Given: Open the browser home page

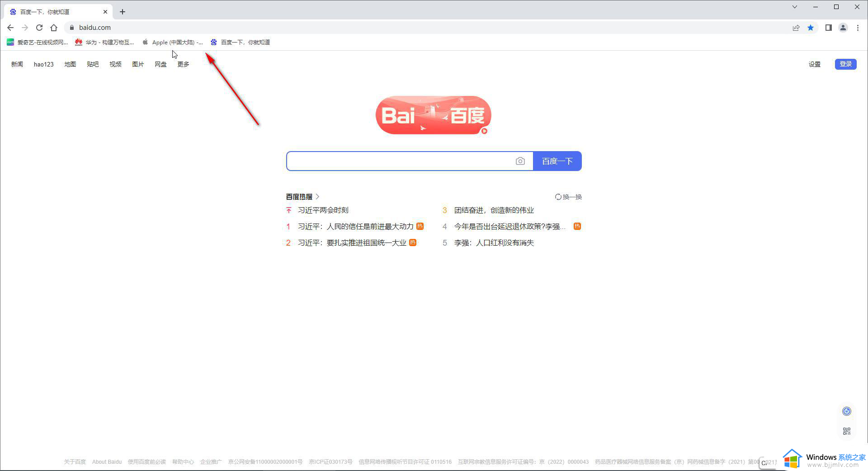Looking at the screenshot, I should [x=54, y=28].
